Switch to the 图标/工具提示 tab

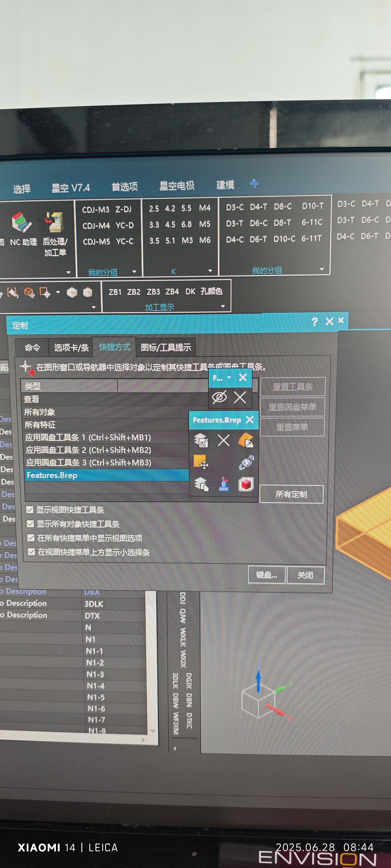166,347
